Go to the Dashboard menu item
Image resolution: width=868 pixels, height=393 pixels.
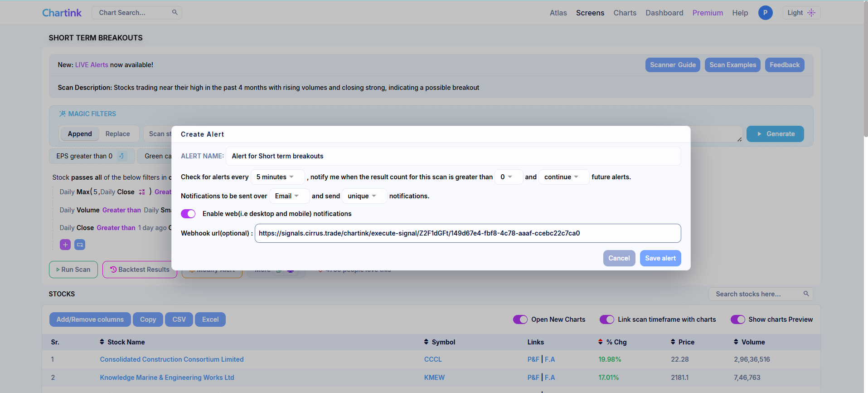664,13
